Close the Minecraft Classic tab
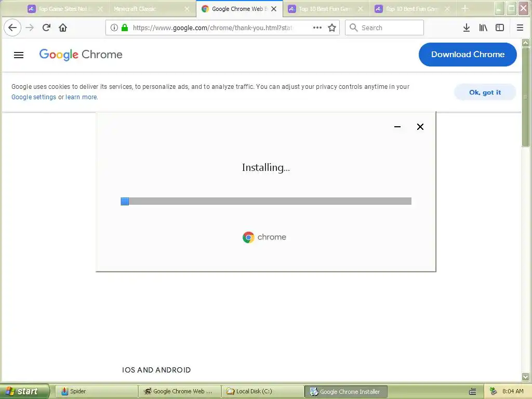532x399 pixels. pos(187,9)
